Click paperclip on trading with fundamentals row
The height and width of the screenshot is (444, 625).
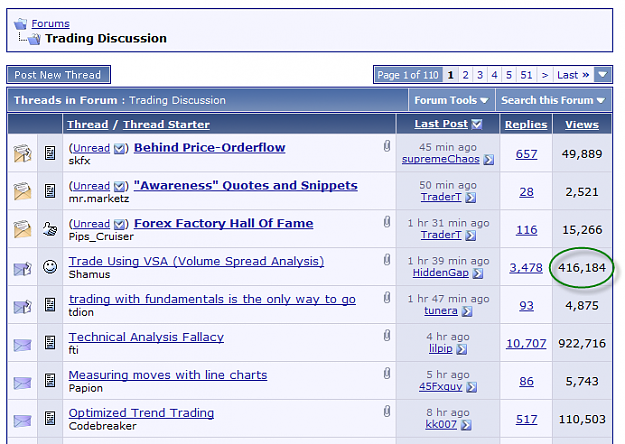[387, 298]
